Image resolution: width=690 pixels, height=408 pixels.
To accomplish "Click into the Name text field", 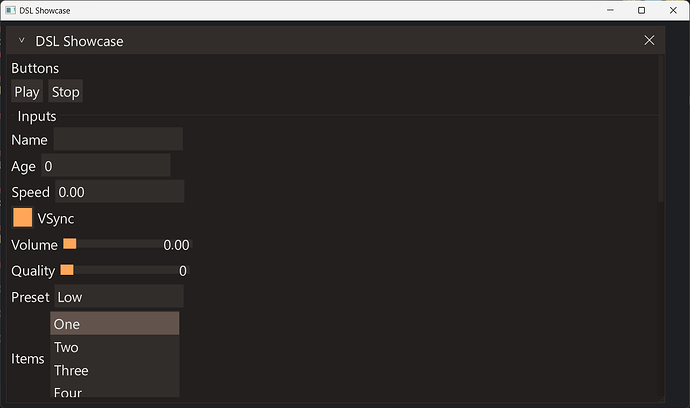I will coord(118,139).
